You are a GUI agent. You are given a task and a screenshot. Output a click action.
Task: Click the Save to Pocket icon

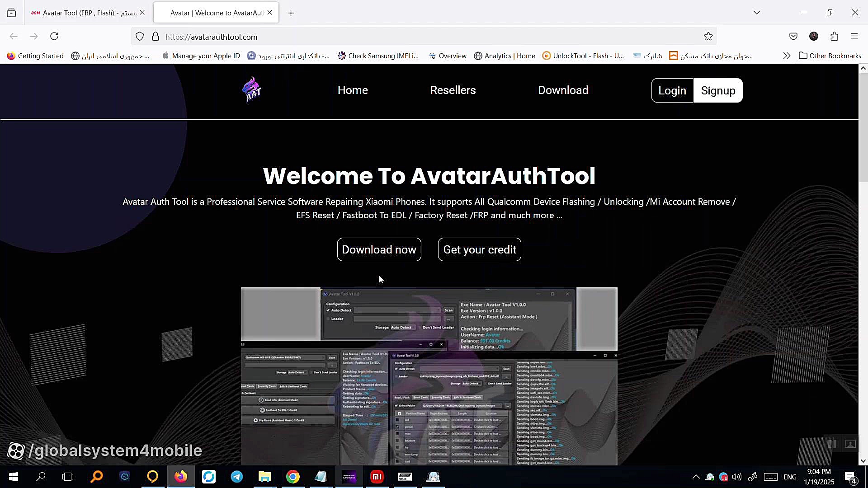click(793, 37)
